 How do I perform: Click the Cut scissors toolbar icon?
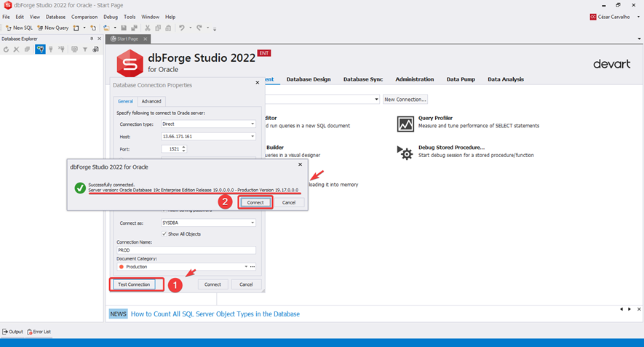(147, 28)
